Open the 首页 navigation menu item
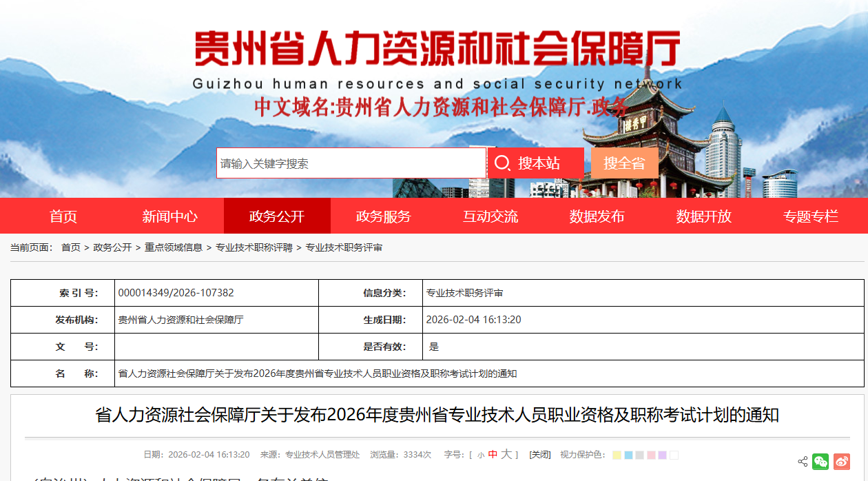This screenshot has height=481, width=868. (x=63, y=216)
